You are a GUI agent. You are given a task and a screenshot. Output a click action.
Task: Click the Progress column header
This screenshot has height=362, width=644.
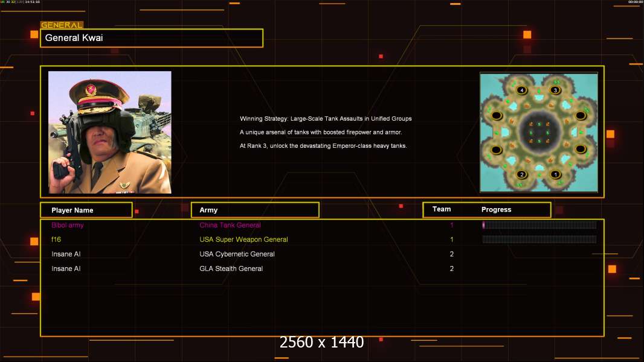[x=496, y=209]
